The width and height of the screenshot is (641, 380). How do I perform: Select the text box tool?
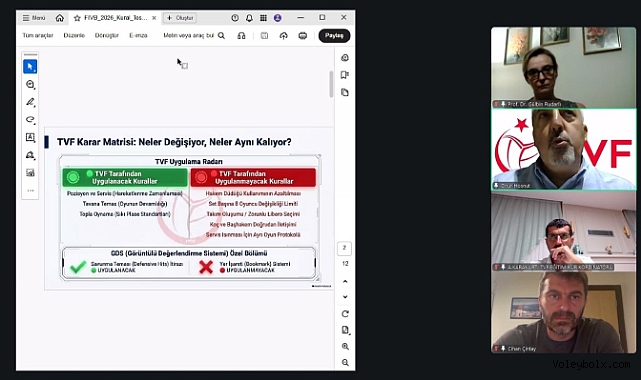(30, 137)
